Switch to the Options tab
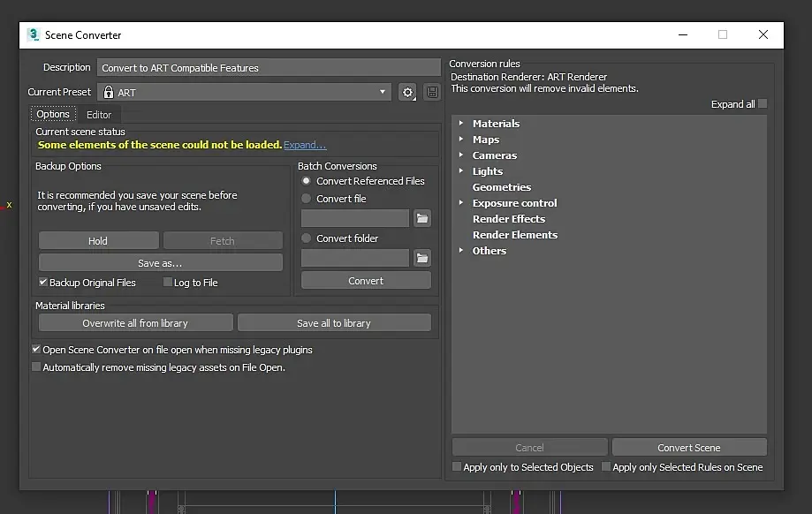Image resolution: width=812 pixels, height=514 pixels. tap(53, 115)
